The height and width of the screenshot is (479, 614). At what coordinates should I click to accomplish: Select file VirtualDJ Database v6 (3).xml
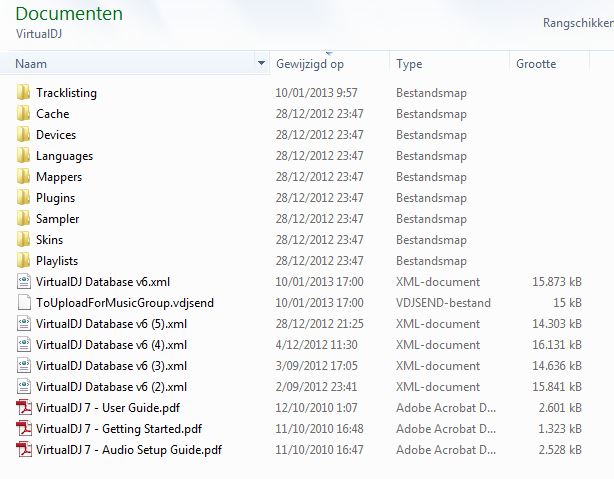(111, 366)
